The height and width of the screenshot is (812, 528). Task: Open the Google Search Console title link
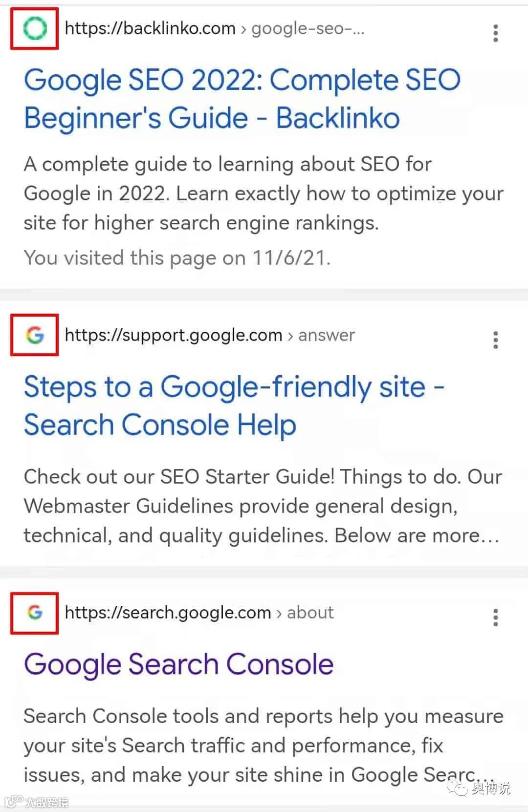click(179, 664)
